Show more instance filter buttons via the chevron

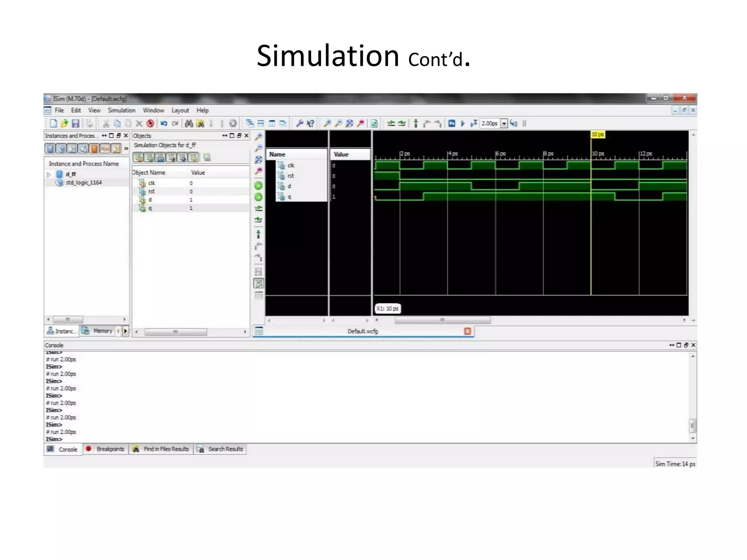[x=126, y=148]
